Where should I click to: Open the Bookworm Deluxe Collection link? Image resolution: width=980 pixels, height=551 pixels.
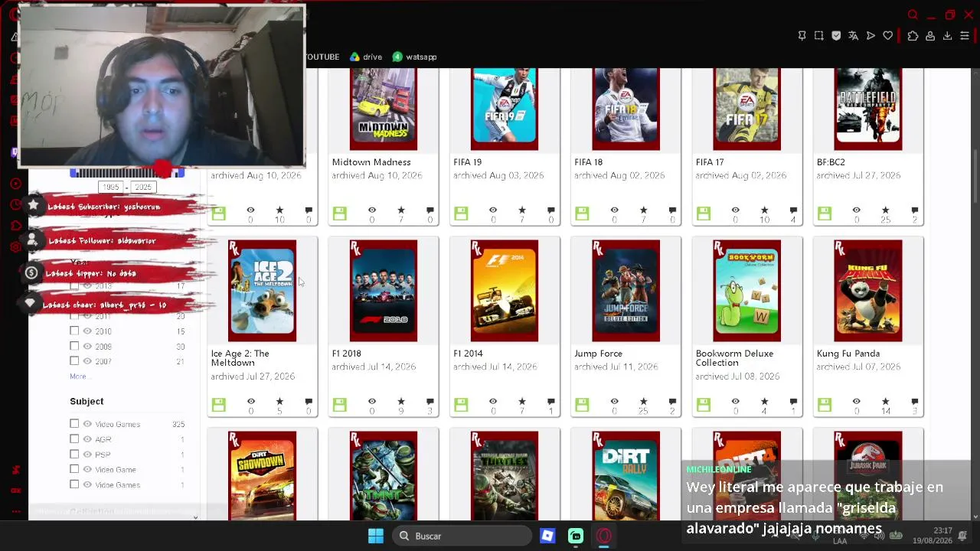(734, 358)
